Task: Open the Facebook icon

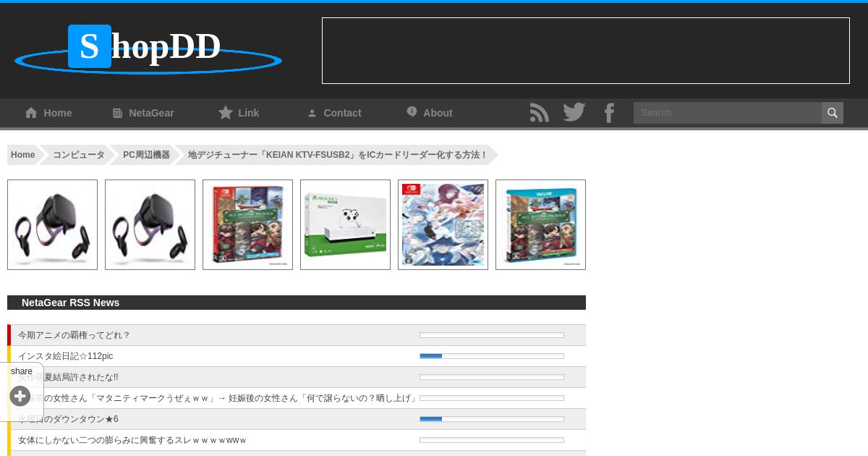Action: 609,113
